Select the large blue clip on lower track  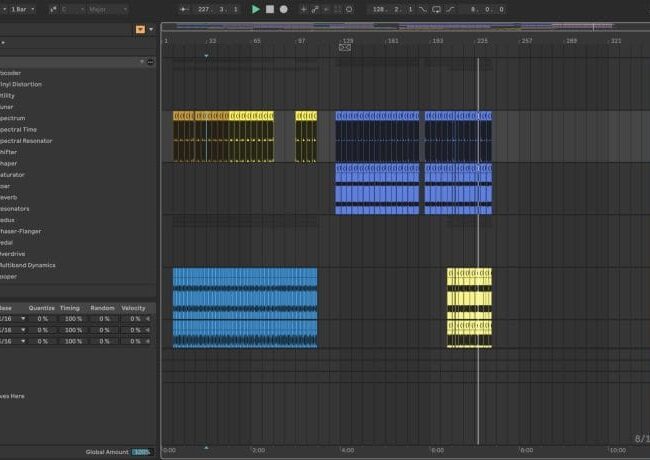point(244,307)
